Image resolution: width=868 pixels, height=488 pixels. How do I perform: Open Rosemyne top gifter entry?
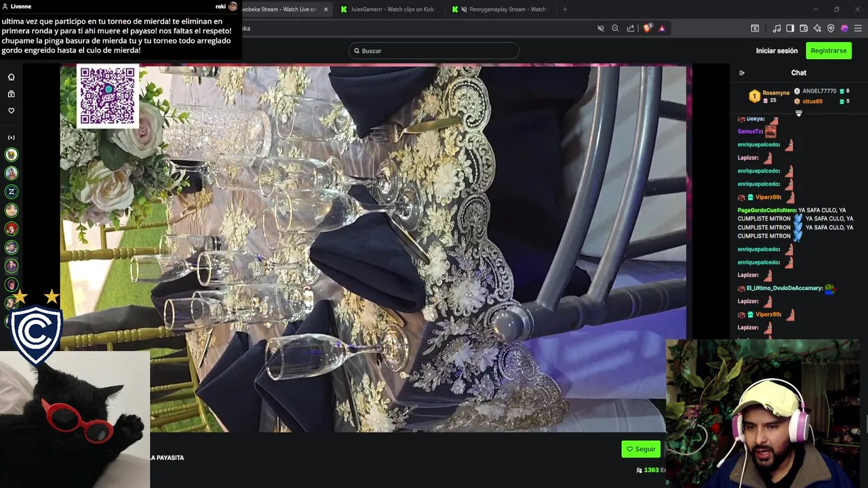pos(769,96)
